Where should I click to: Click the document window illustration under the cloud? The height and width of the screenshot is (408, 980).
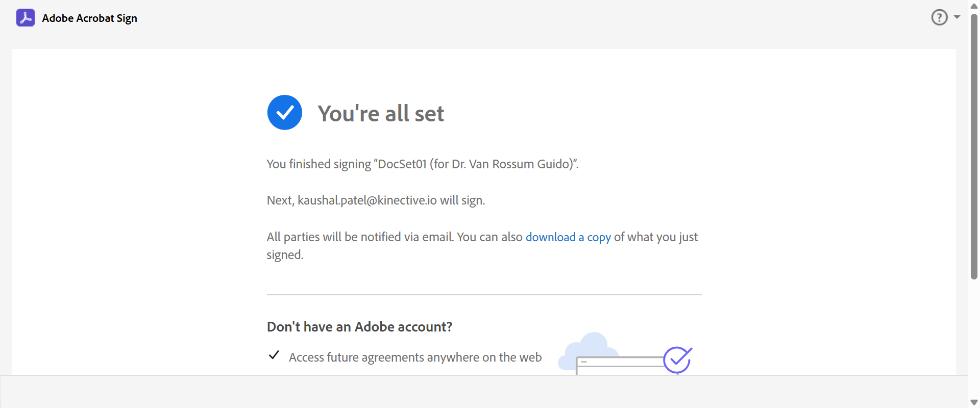[x=618, y=366]
